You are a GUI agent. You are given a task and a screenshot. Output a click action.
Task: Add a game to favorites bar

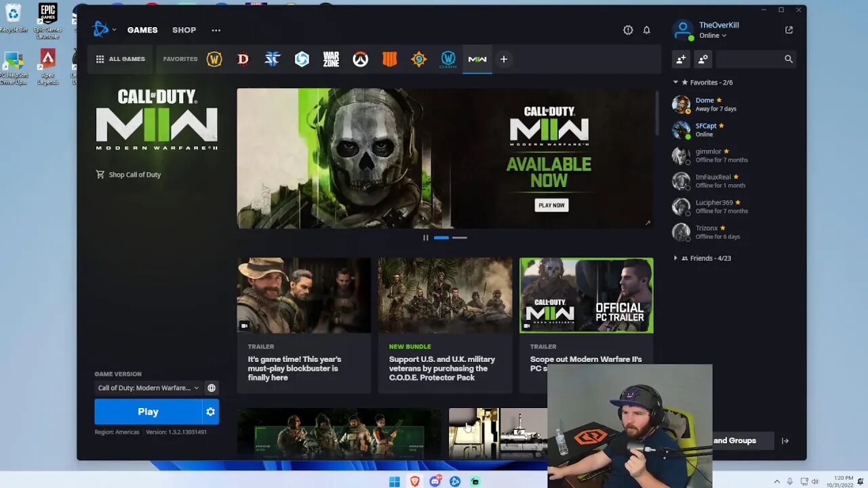[x=504, y=59]
